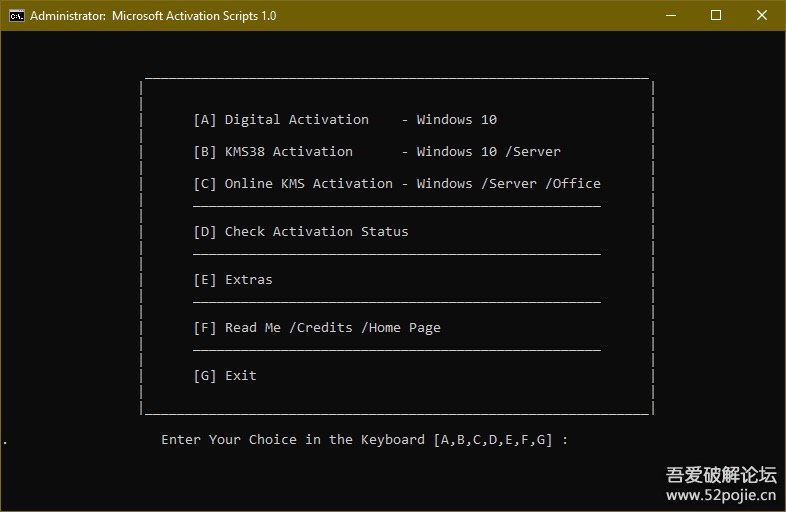Minimize the Activation Scripts window
The image size is (786, 512).
click(x=670, y=16)
